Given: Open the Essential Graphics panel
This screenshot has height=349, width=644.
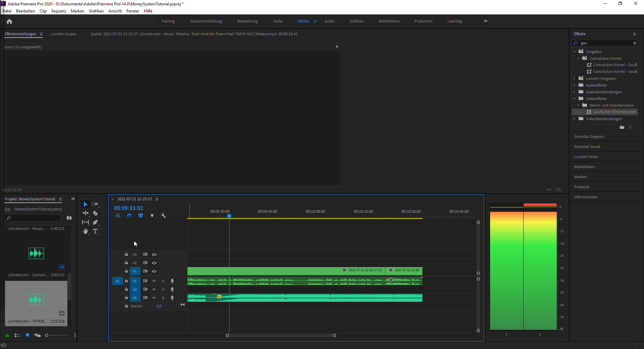Looking at the screenshot, I should (589, 137).
